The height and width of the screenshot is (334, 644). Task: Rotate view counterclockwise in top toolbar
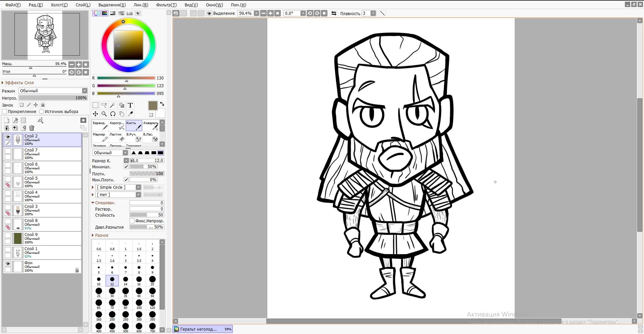(x=310, y=13)
